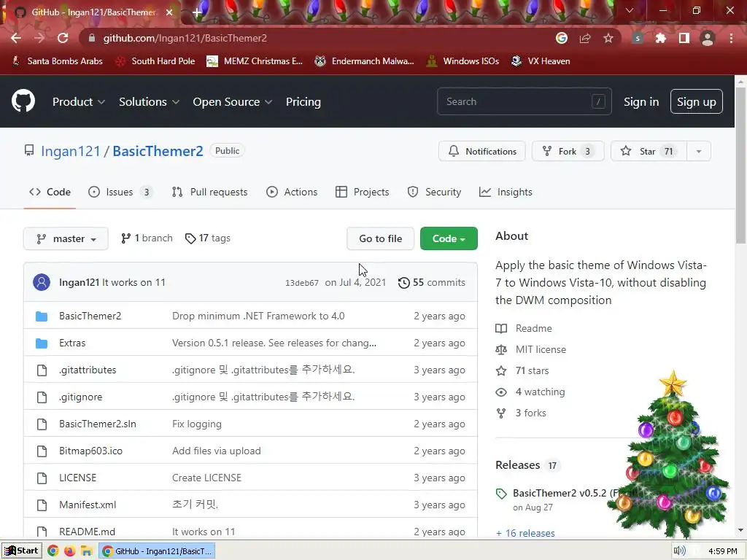Expand the Star lists dropdown arrow
Image resolution: width=747 pixels, height=560 pixels.
(x=699, y=152)
